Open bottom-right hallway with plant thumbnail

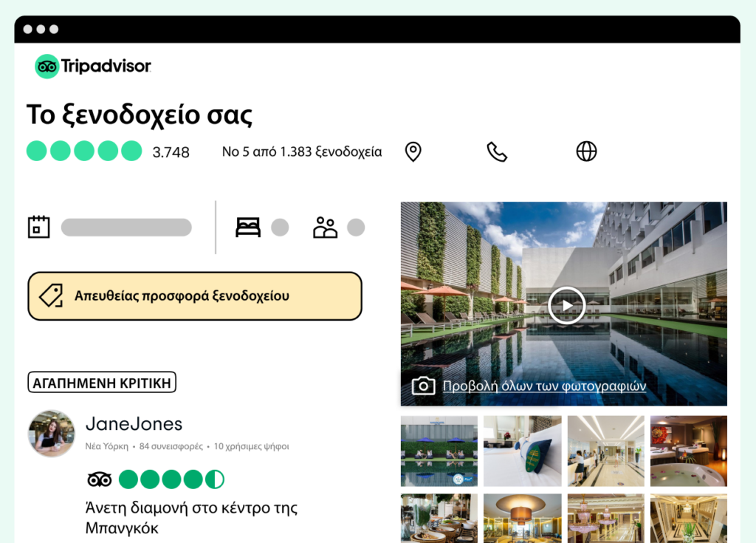click(x=689, y=519)
